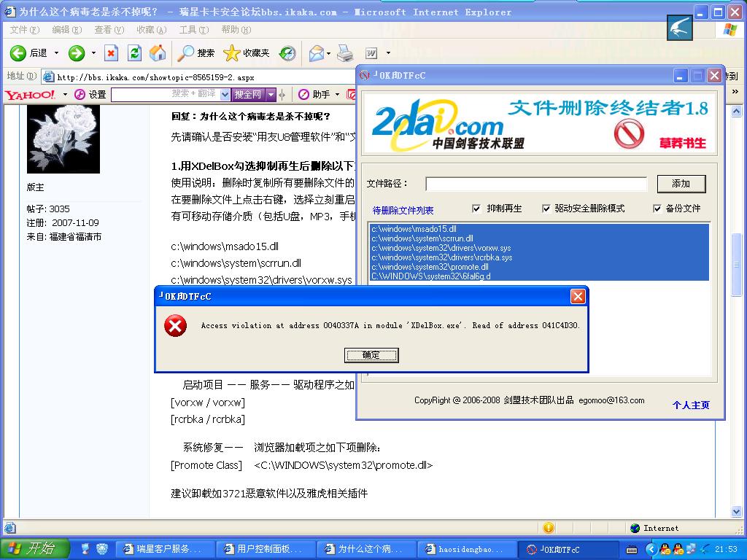Screen dimensions: 747x560
Task: Open the Yahoo search box history dropdown
Action: tap(225, 94)
